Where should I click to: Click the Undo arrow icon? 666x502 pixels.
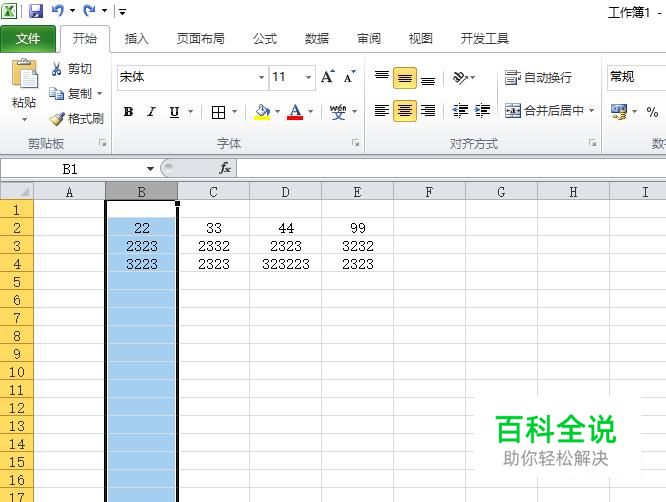[57, 11]
